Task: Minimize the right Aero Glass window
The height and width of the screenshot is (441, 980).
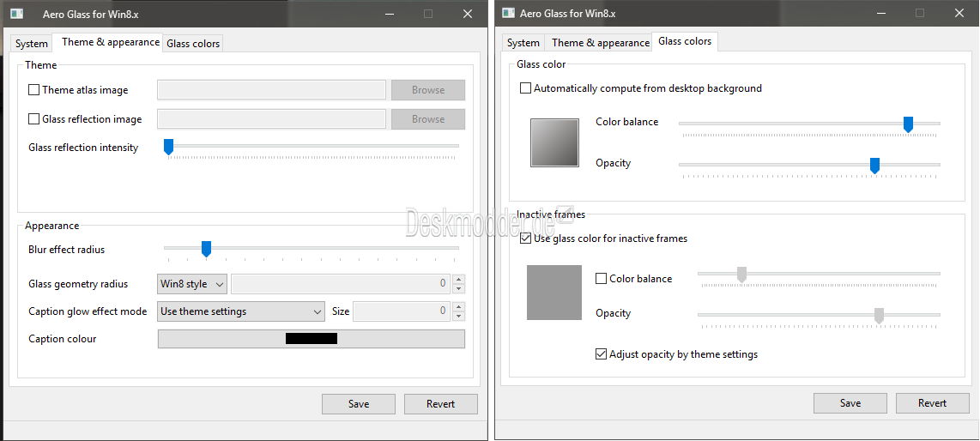Action: coord(881,13)
